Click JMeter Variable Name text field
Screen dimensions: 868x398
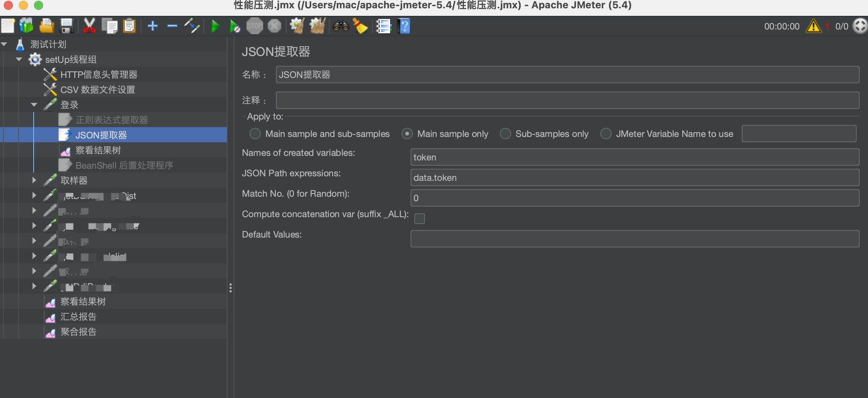(799, 134)
